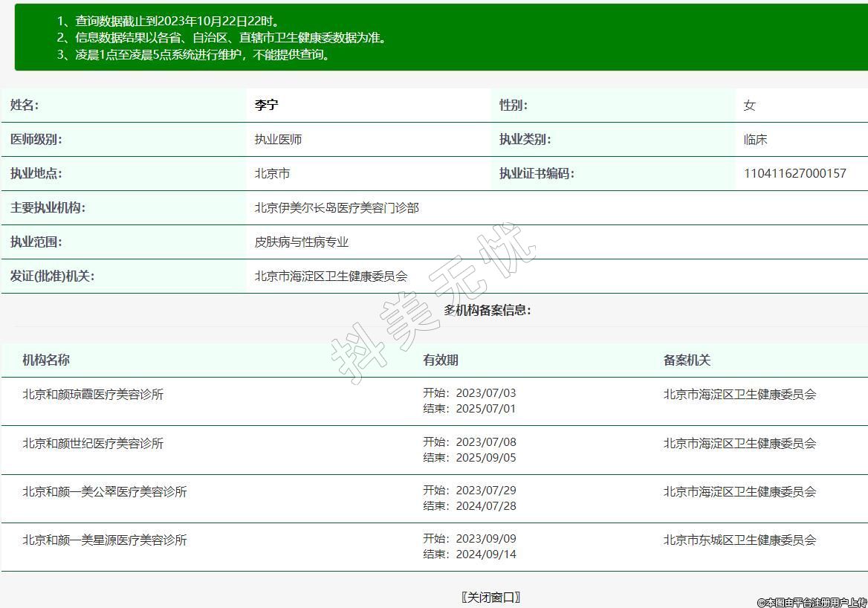868x608 pixels.
Task: Click the 备案机关 column header
Action: [687, 360]
